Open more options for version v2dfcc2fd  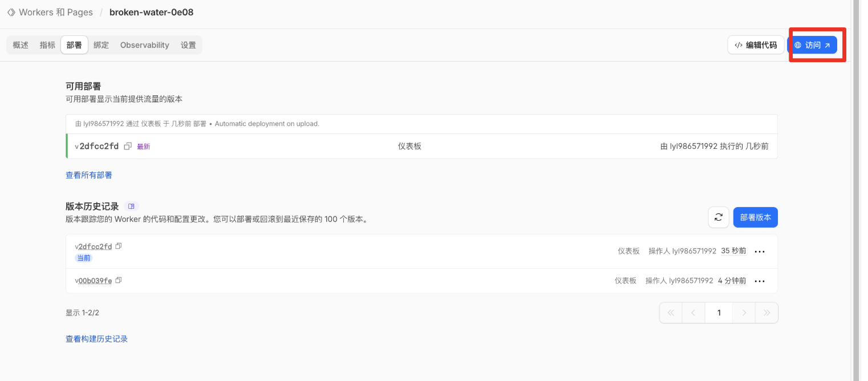(759, 252)
